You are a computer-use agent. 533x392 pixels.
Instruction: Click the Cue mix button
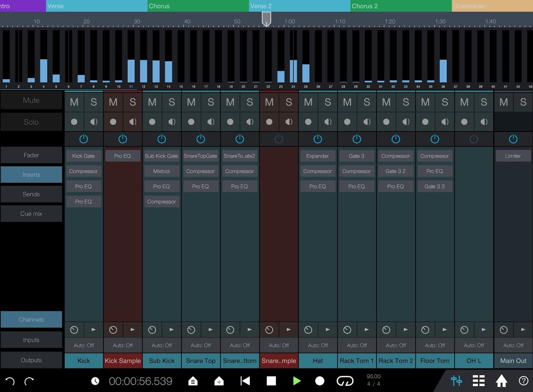click(31, 213)
